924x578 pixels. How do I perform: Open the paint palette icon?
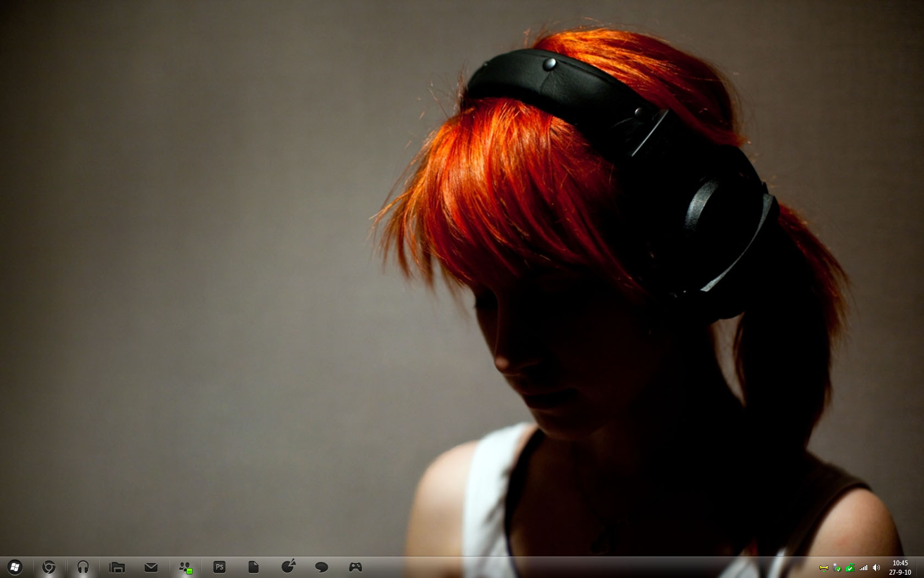pyautogui.click(x=288, y=566)
